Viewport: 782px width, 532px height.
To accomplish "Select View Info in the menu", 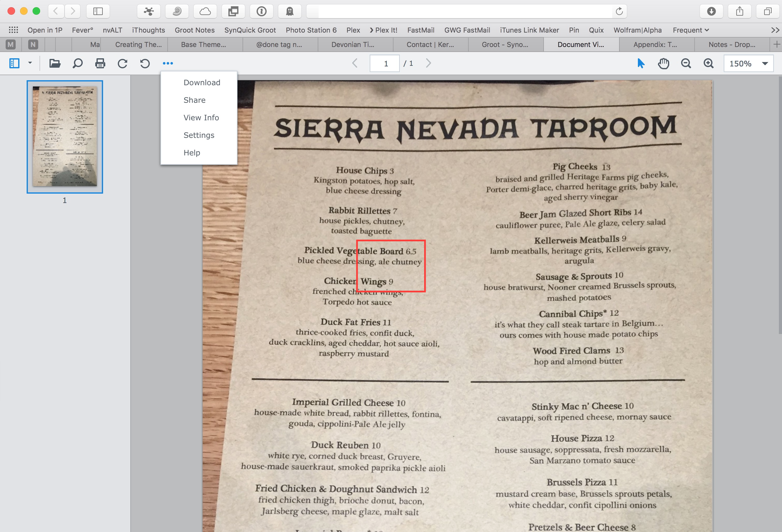I will point(201,117).
